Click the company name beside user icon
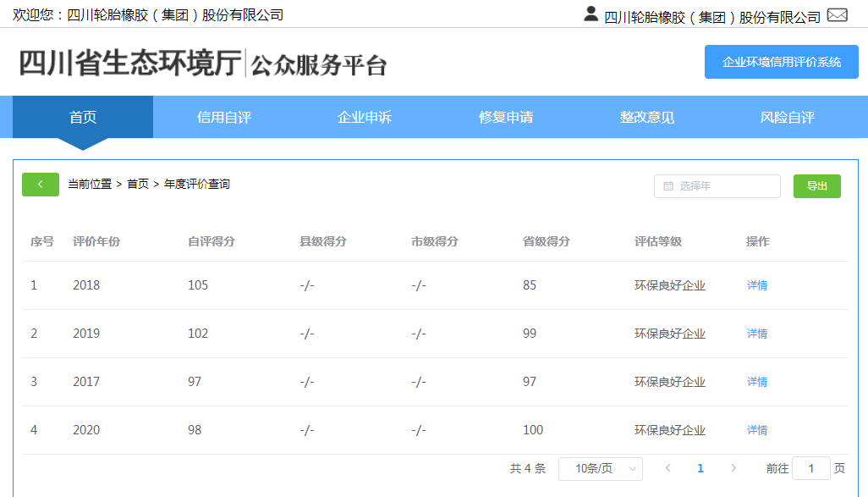This screenshot has width=868, height=497. 711,17
